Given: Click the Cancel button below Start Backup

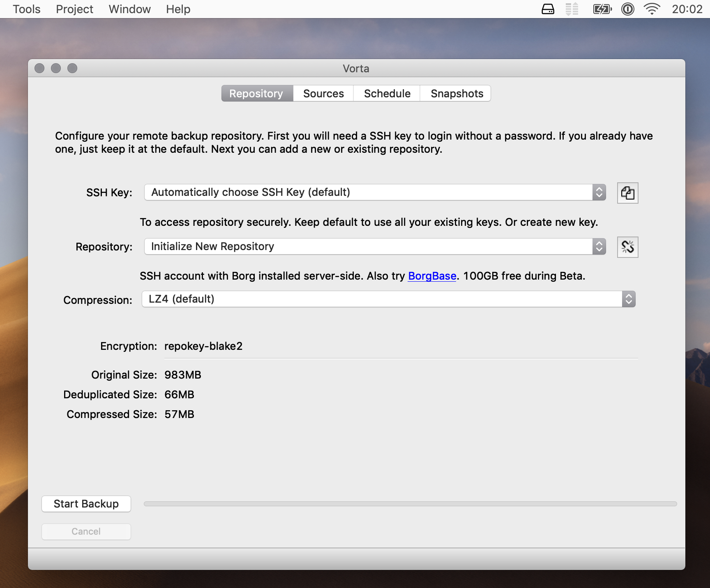Looking at the screenshot, I should pyautogui.click(x=86, y=531).
